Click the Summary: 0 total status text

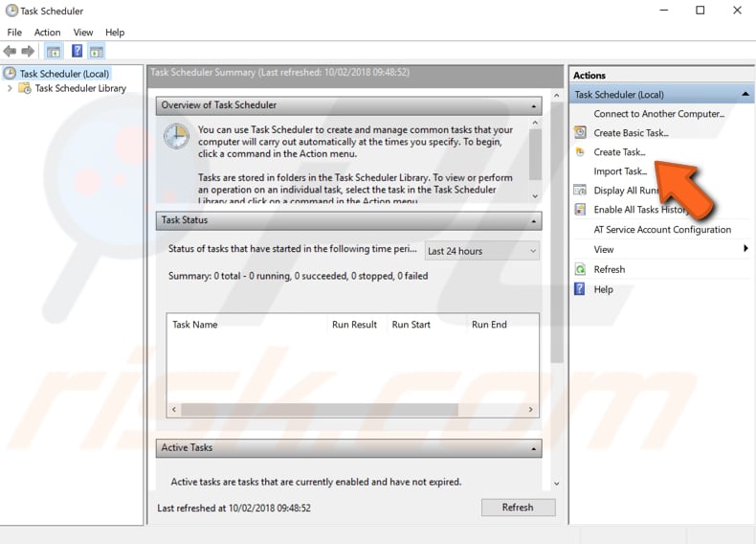pyautogui.click(x=298, y=276)
